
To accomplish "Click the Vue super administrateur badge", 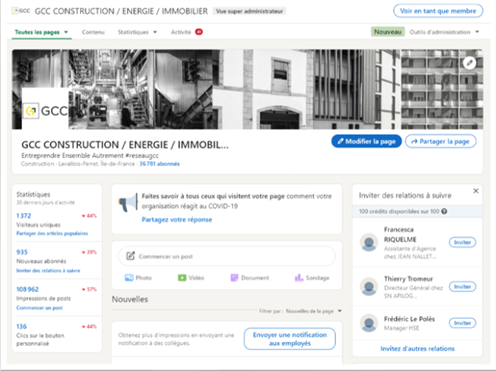I will [x=249, y=11].
